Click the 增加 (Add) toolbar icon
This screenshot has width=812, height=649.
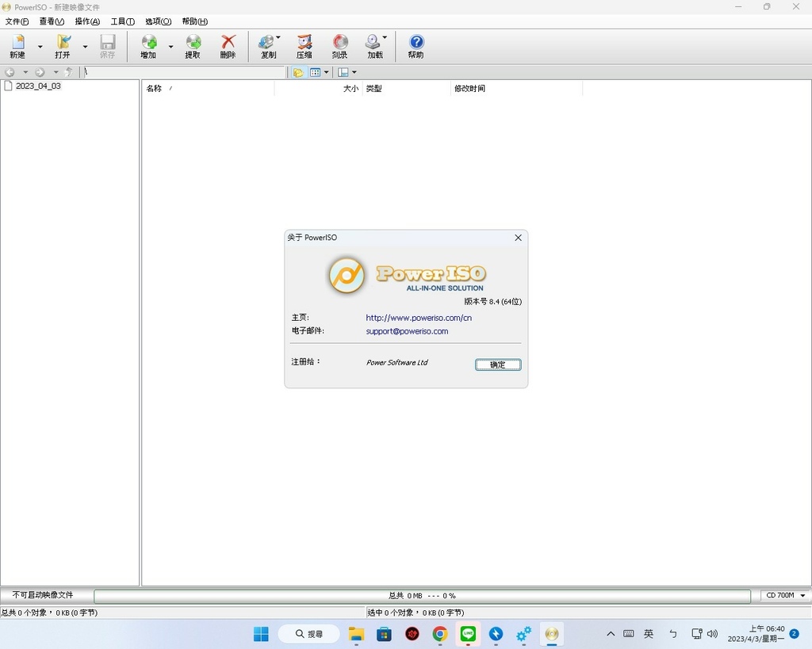(x=148, y=46)
